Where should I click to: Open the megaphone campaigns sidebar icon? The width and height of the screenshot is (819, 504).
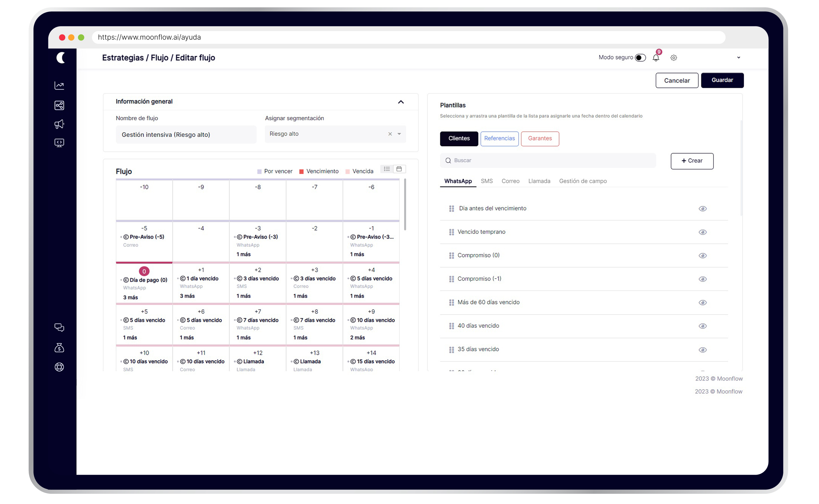(59, 124)
